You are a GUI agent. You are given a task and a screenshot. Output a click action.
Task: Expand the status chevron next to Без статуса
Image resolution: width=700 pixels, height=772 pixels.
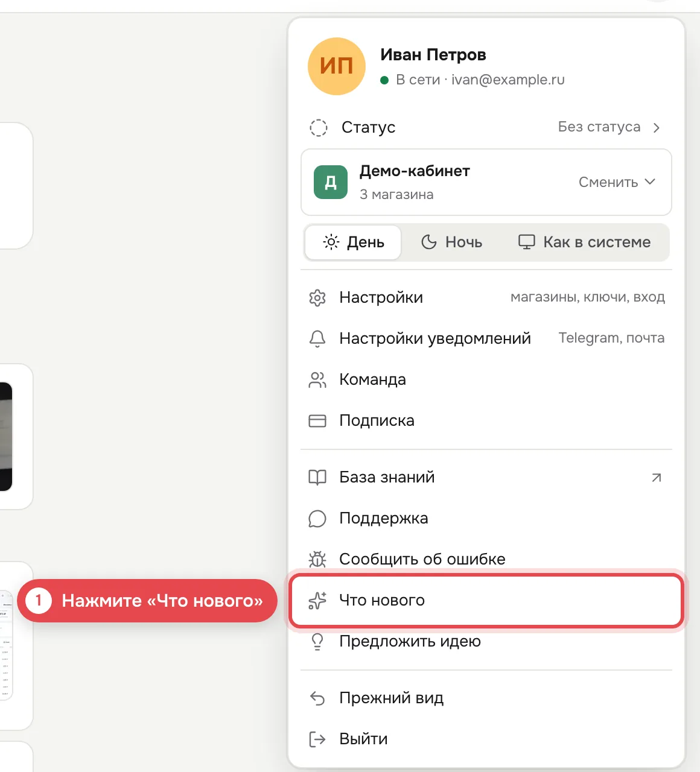point(657,127)
